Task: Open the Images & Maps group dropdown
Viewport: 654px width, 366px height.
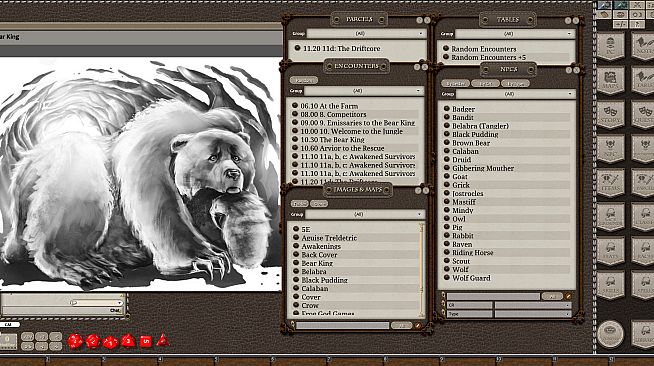Action: (365, 214)
